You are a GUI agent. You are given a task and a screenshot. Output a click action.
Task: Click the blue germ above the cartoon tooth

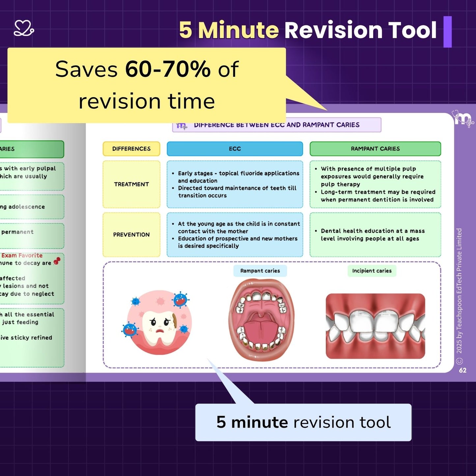(180, 300)
